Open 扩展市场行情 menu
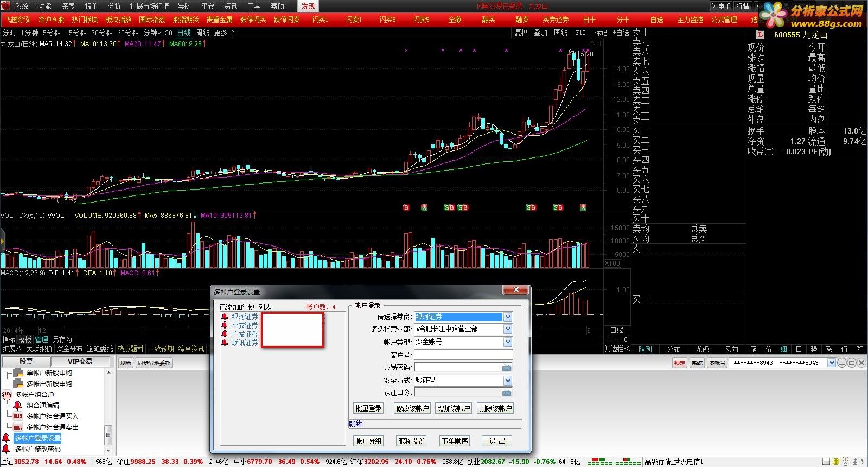This screenshot has height=467, width=868. point(150,6)
